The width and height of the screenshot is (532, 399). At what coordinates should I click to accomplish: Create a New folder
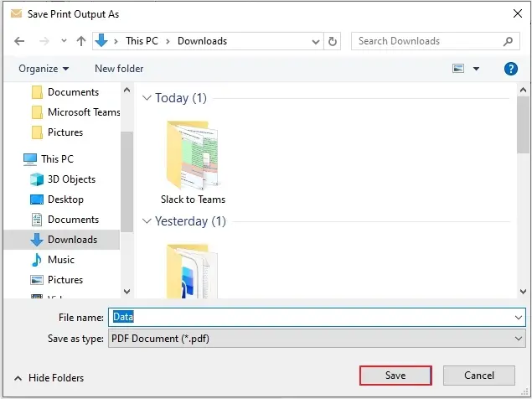click(119, 69)
